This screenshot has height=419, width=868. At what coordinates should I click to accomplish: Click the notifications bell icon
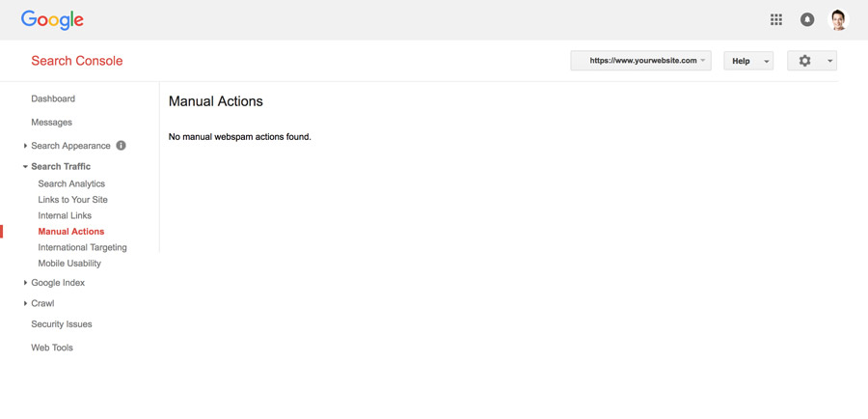tap(807, 19)
